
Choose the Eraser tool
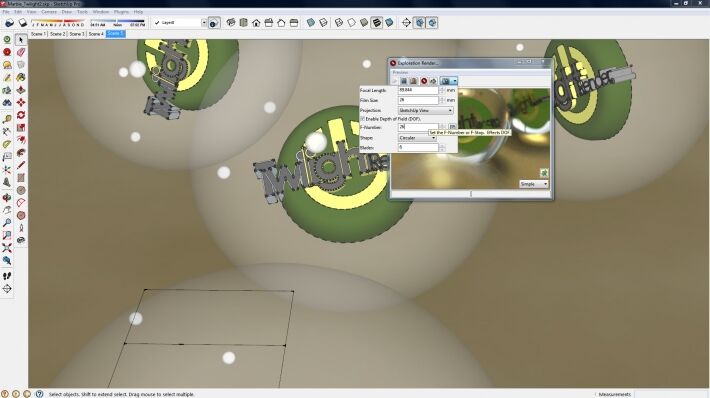(21, 53)
